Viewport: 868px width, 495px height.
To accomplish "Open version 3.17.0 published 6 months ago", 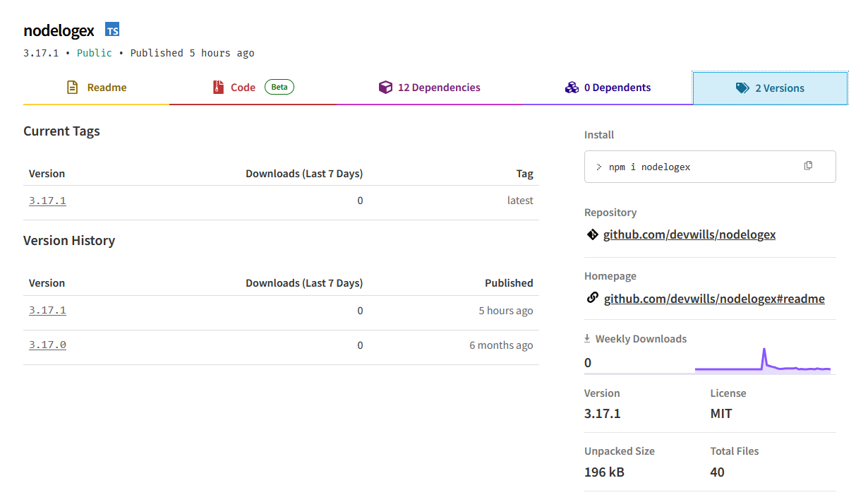I will [x=47, y=345].
